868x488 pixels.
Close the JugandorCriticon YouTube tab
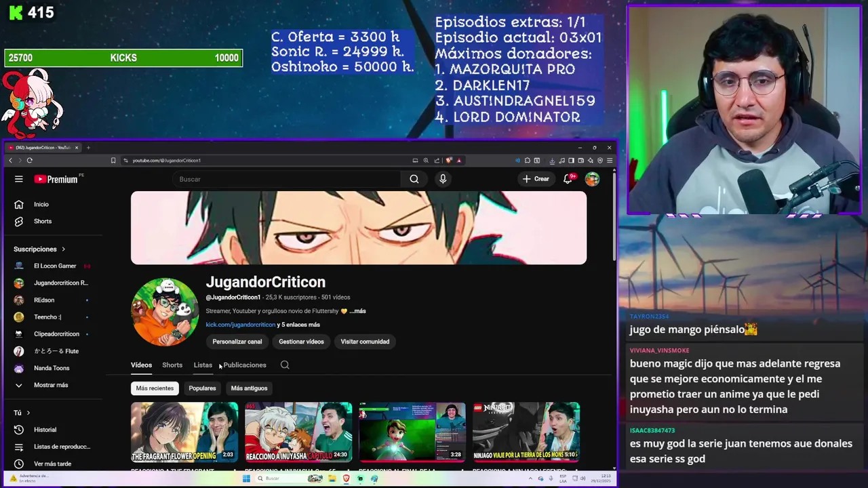[x=77, y=148]
